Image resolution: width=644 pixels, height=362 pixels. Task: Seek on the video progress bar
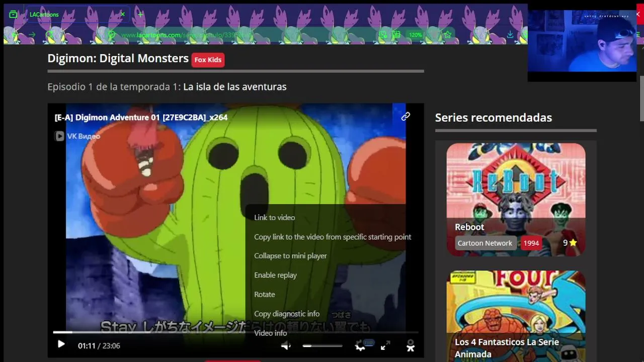click(x=235, y=332)
